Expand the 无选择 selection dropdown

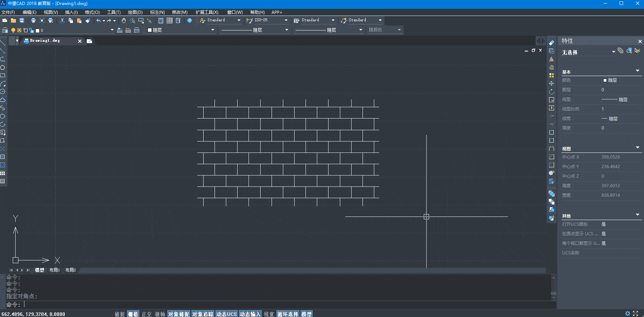[x=613, y=52]
